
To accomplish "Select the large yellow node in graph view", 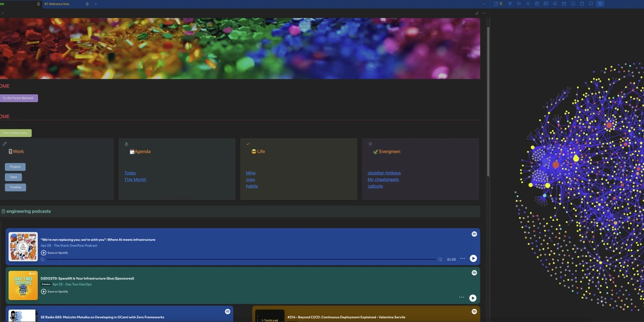I will (576, 158).
